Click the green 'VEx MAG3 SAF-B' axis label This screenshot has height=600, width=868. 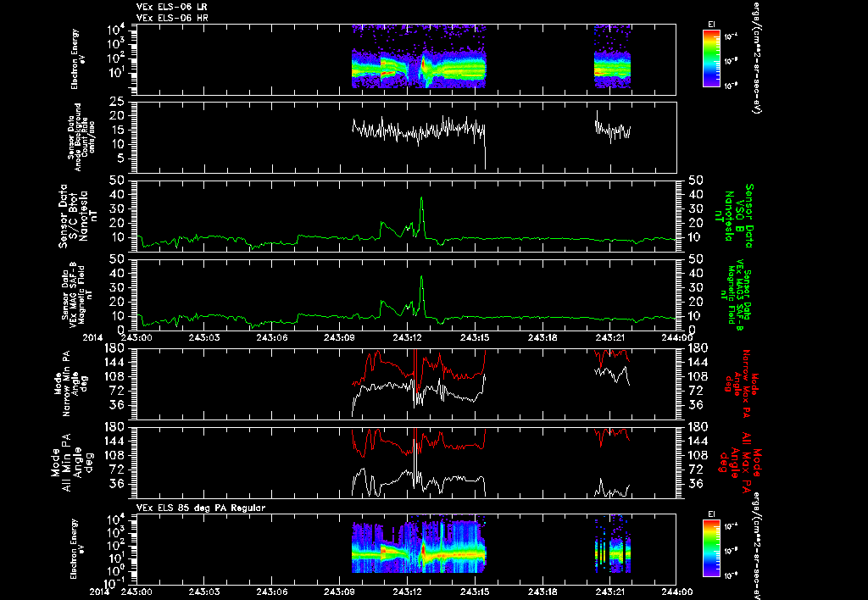pyautogui.click(x=738, y=297)
